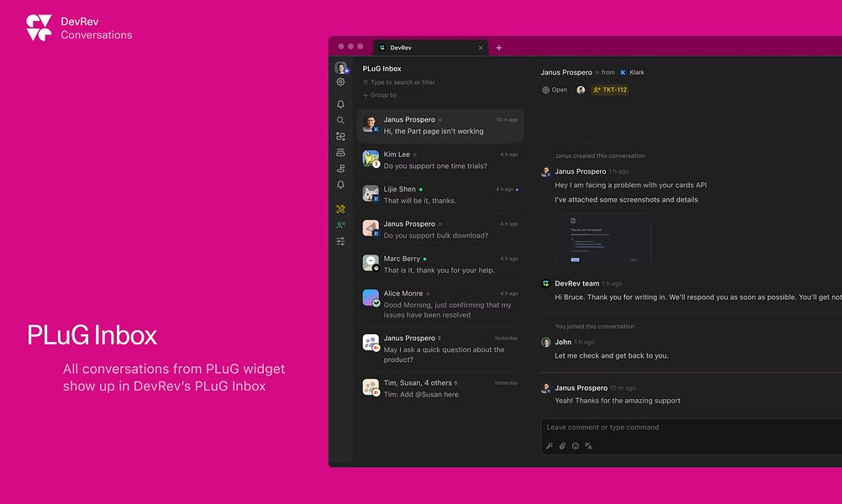
Task: Click the assignee avatar next to Open
Action: 581,90
